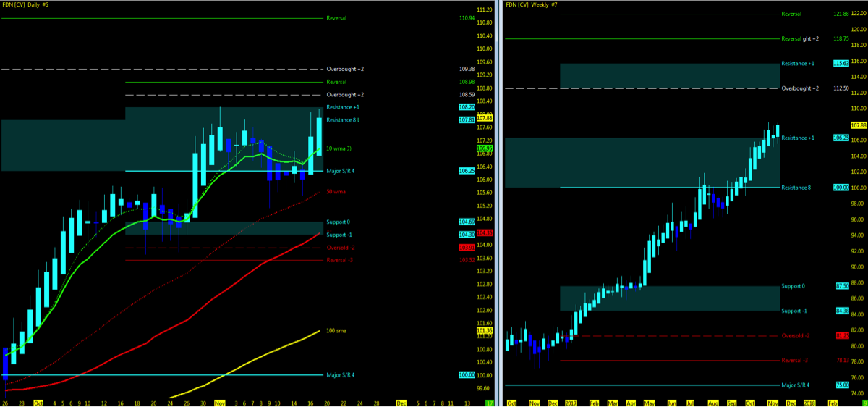This screenshot has height=407, width=868.
Task: Select the Reversal label beside 110.94
Action: click(x=338, y=17)
